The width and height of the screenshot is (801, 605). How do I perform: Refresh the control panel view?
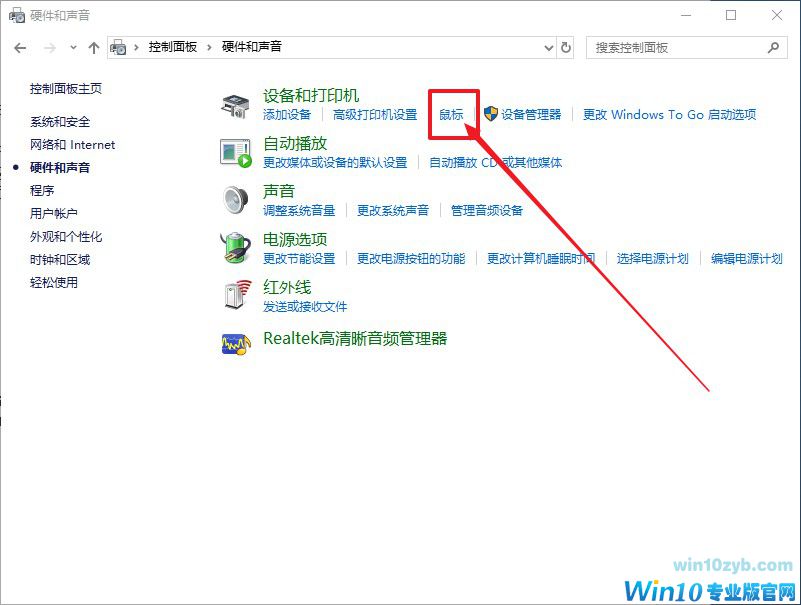click(x=566, y=48)
